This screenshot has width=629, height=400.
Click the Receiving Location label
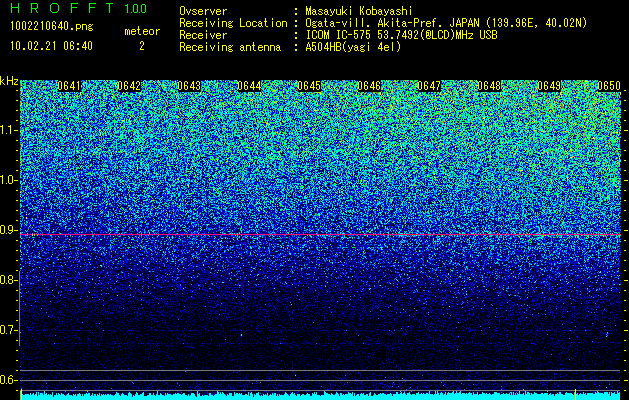click(233, 23)
